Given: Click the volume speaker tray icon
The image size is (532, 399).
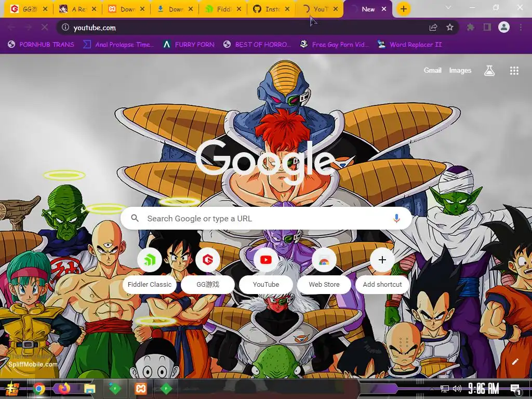Looking at the screenshot, I should coord(457,389).
